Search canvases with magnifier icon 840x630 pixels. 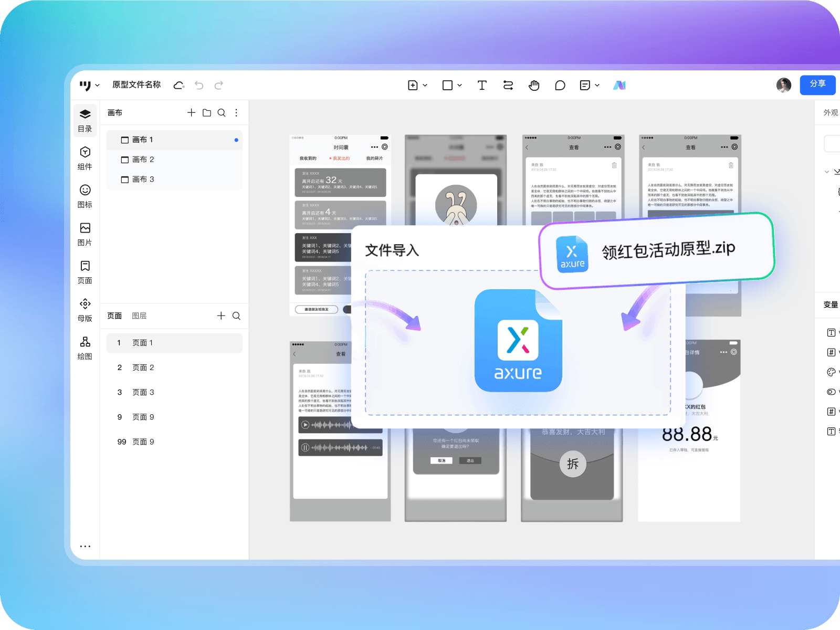pos(222,113)
